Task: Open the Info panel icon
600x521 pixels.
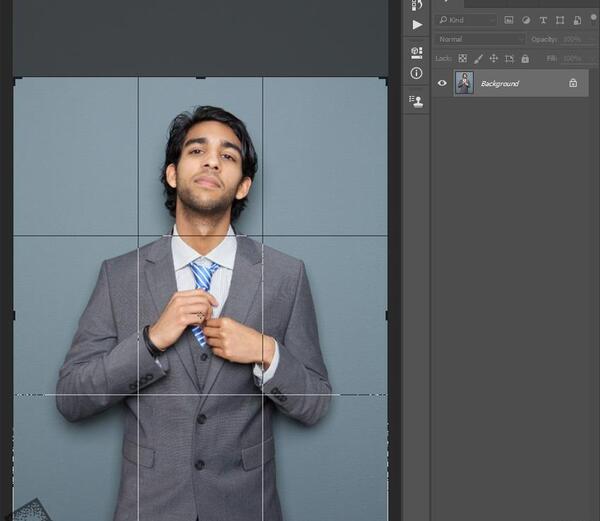Action: click(x=416, y=73)
